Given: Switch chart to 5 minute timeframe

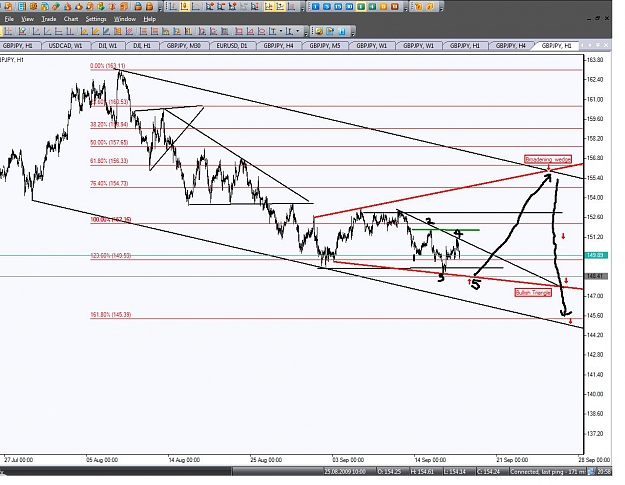Looking at the screenshot, I should 326,6.
